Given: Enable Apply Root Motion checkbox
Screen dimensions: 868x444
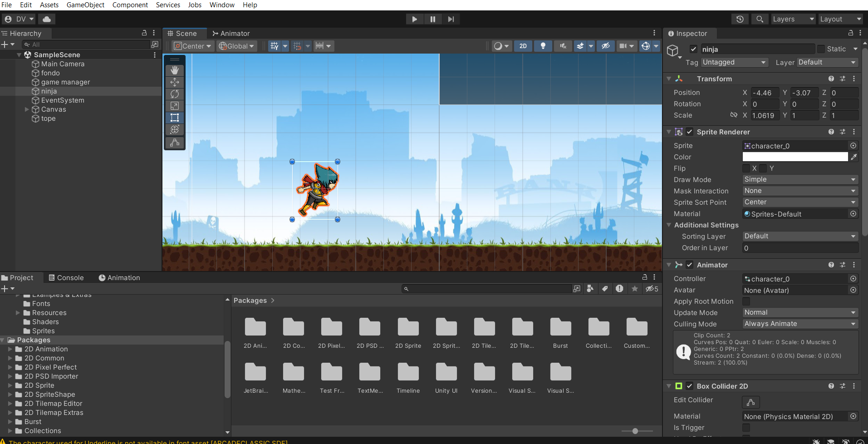Looking at the screenshot, I should (x=746, y=301).
